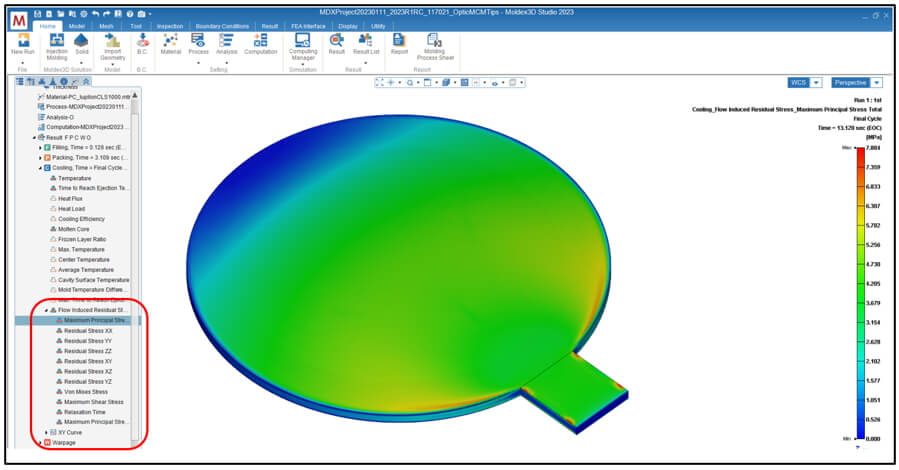Open the Perspective view dropdown arrow
The image size is (899, 470).
click(x=877, y=83)
